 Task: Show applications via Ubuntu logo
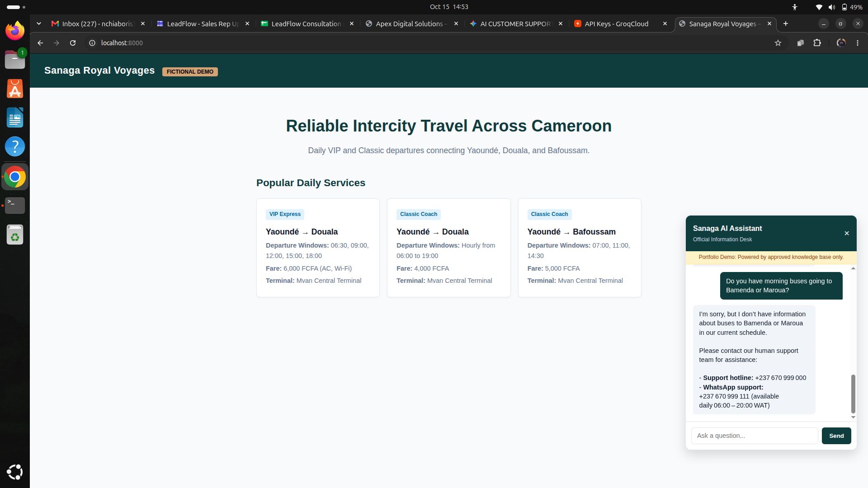click(x=15, y=472)
